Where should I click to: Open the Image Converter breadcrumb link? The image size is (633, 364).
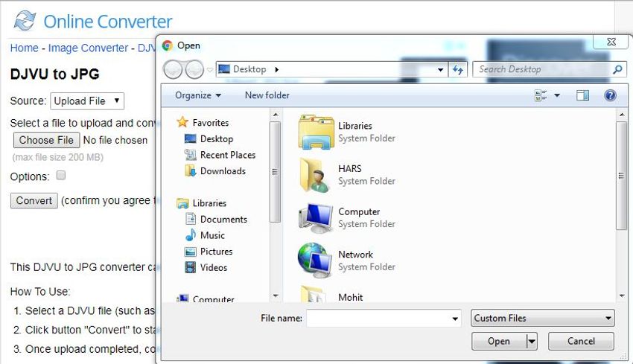tap(88, 48)
